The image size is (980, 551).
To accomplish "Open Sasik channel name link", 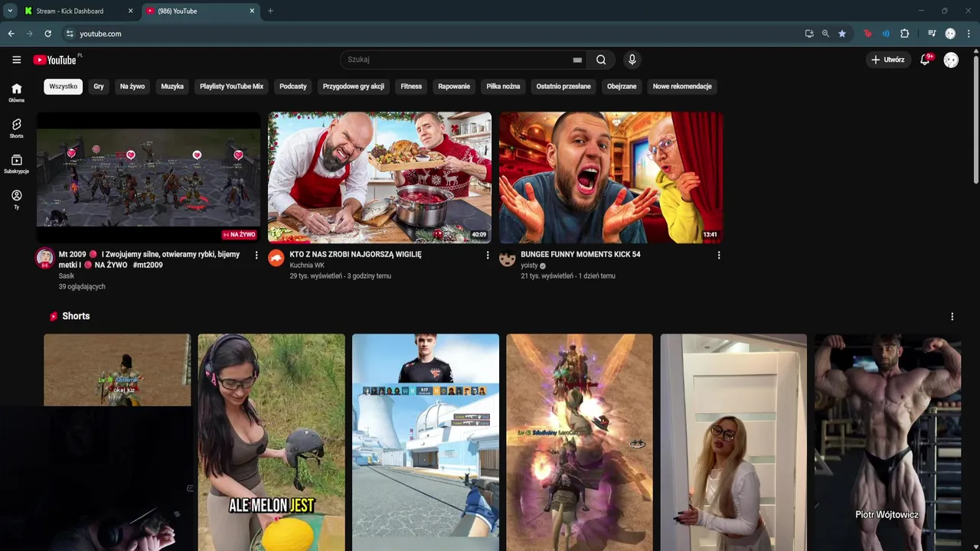I will pos(67,276).
